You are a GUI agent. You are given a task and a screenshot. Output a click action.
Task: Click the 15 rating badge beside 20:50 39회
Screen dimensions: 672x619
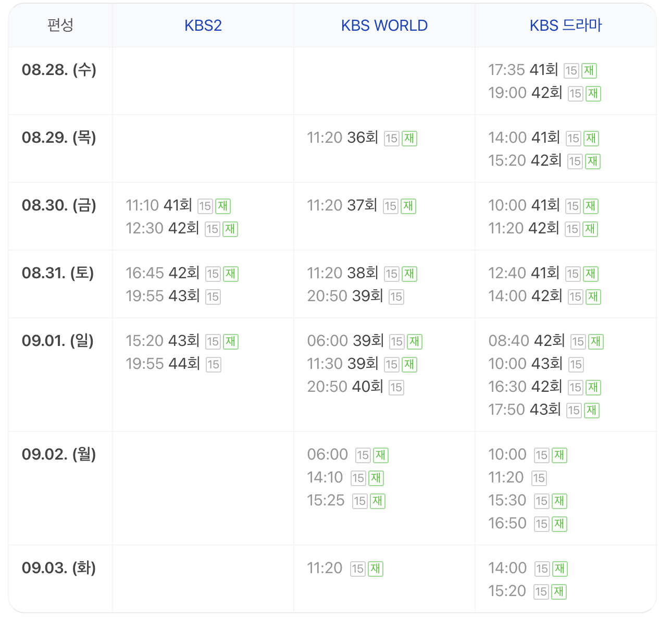pos(396,296)
